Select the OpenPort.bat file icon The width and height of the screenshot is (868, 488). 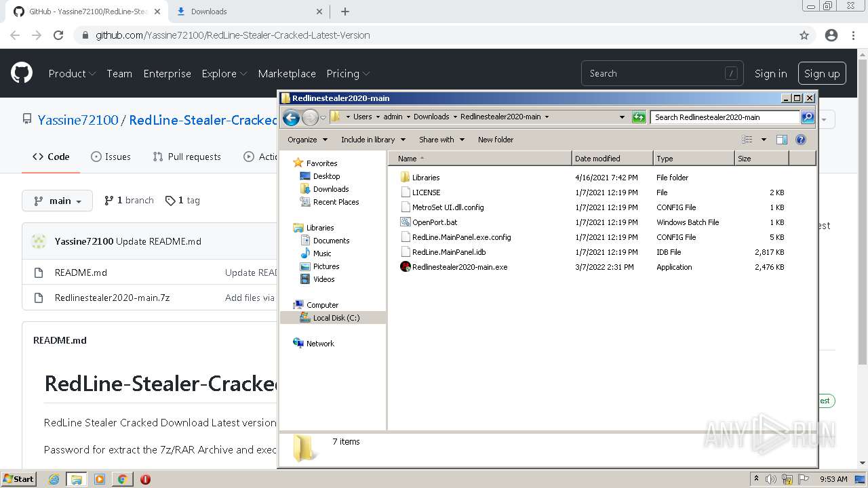pyautogui.click(x=406, y=222)
